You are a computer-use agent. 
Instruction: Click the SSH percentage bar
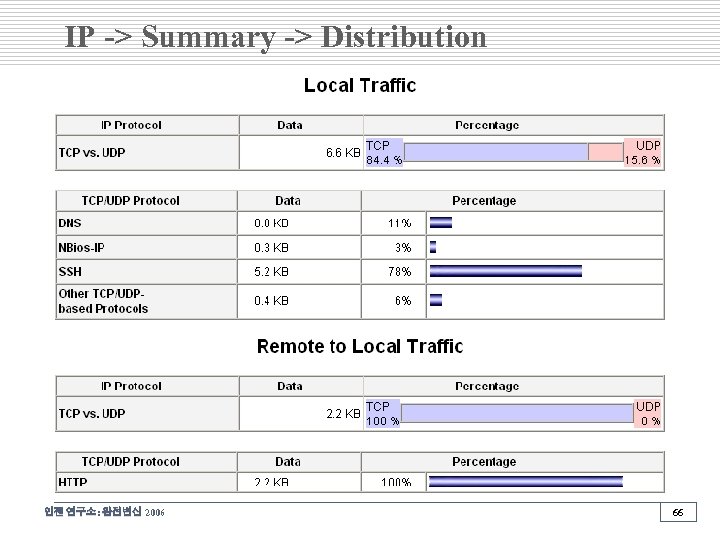[x=506, y=271]
